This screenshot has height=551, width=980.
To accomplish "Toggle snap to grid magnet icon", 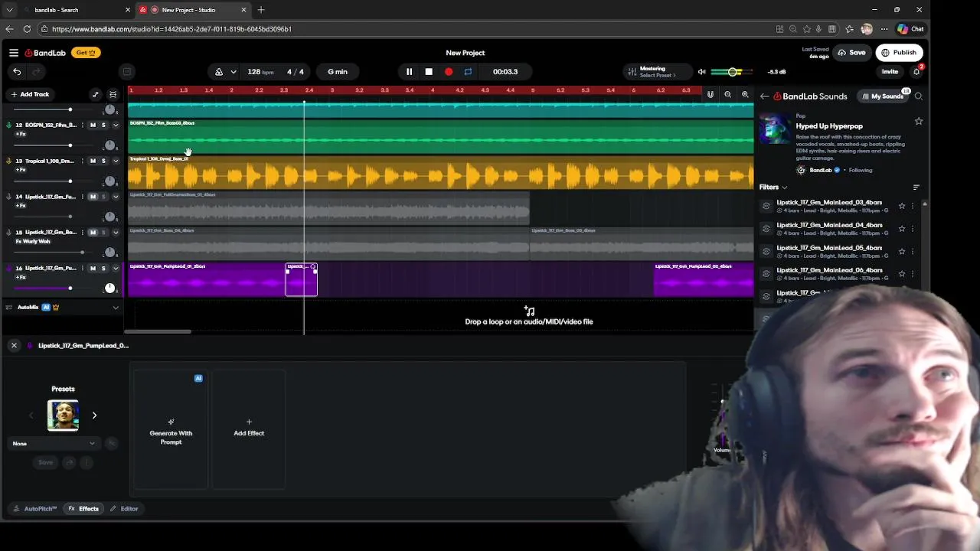I will 710,95.
